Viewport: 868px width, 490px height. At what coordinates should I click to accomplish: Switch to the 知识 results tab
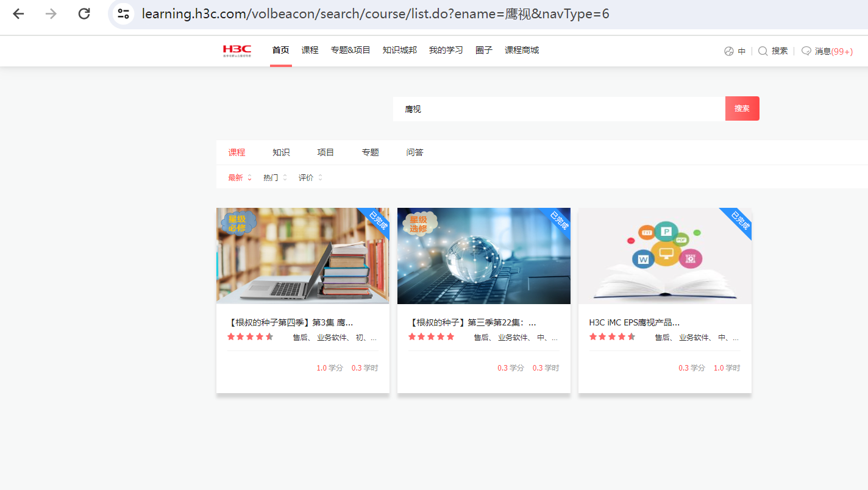[x=281, y=152]
